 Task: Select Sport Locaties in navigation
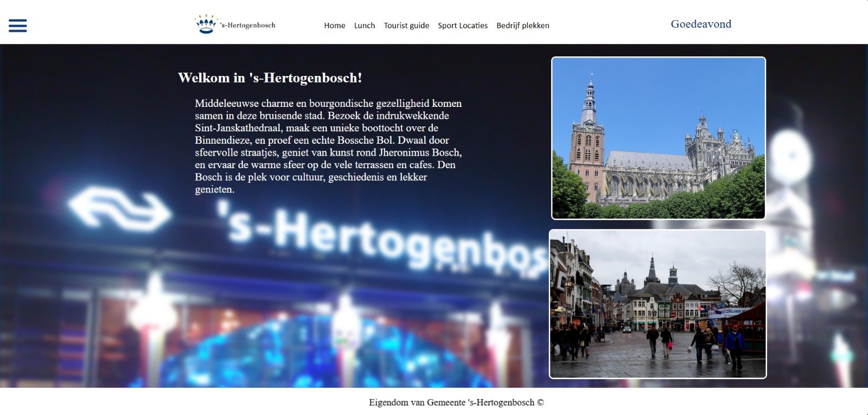coord(463,25)
